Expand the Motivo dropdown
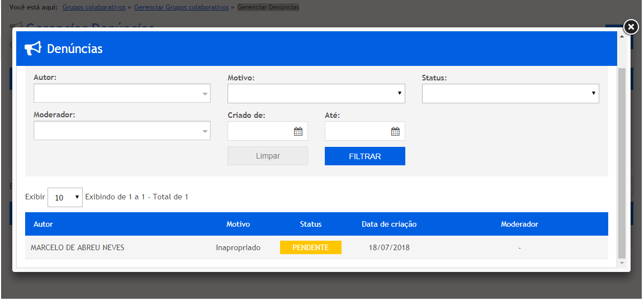The image size is (644, 301). (x=316, y=94)
